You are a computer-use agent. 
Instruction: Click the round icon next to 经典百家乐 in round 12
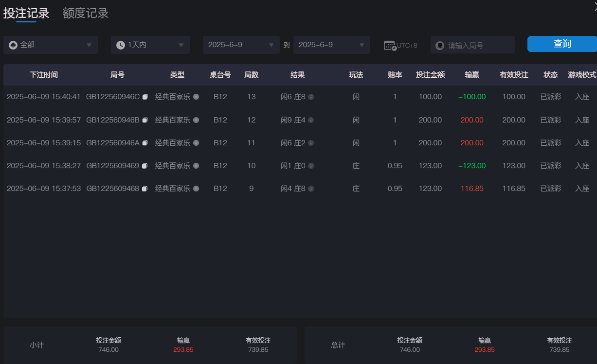196,120
